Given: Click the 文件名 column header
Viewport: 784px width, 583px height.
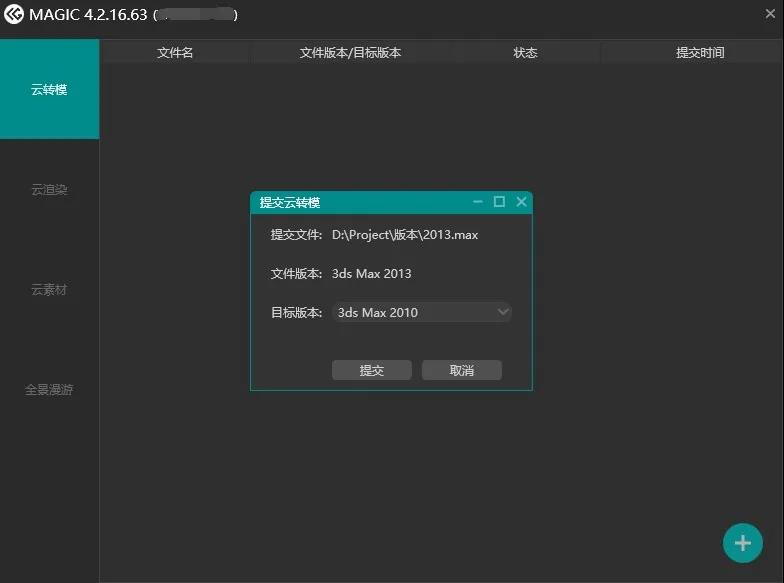Looking at the screenshot, I should [175, 53].
